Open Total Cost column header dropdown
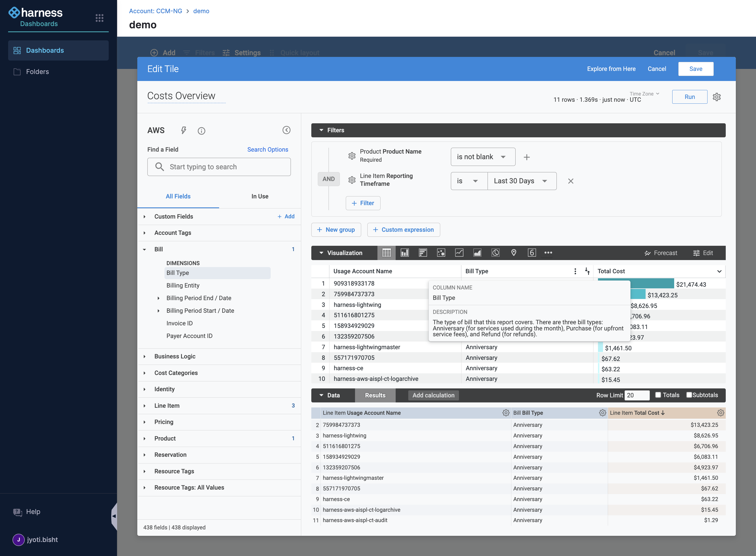756x556 pixels. (x=719, y=271)
